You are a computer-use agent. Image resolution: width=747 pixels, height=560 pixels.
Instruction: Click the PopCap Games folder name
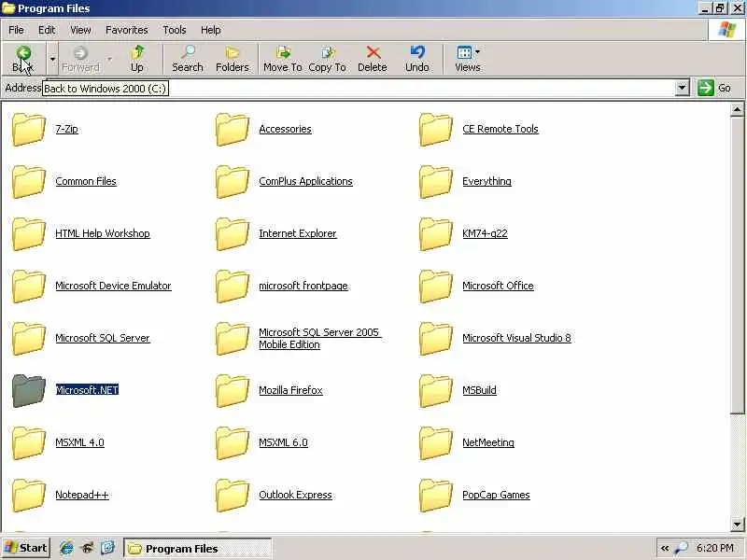pyautogui.click(x=496, y=495)
